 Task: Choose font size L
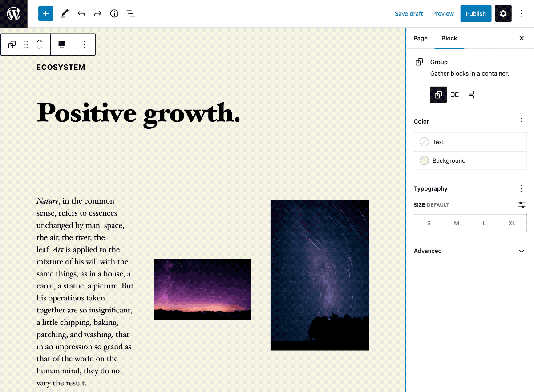pos(484,223)
